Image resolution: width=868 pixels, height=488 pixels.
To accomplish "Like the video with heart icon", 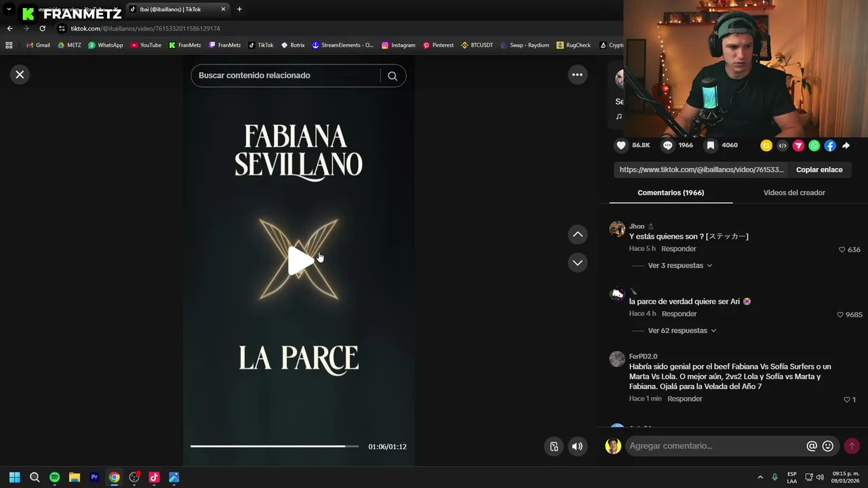I will coord(621,145).
